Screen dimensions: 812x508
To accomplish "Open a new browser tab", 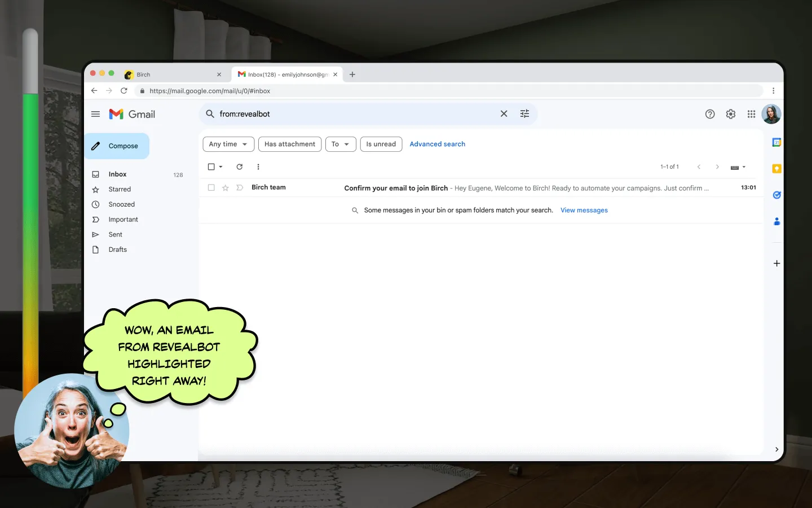I will coord(352,75).
